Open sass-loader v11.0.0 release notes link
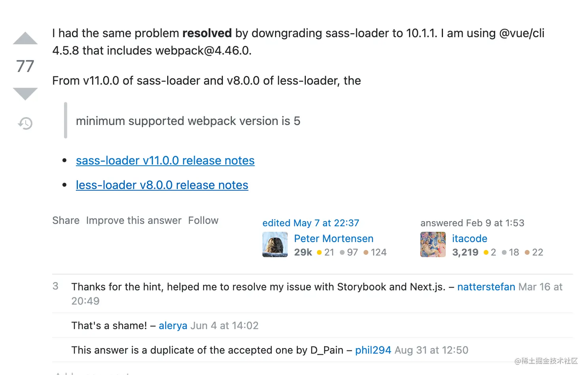This screenshot has height=375, width=588. (x=165, y=161)
